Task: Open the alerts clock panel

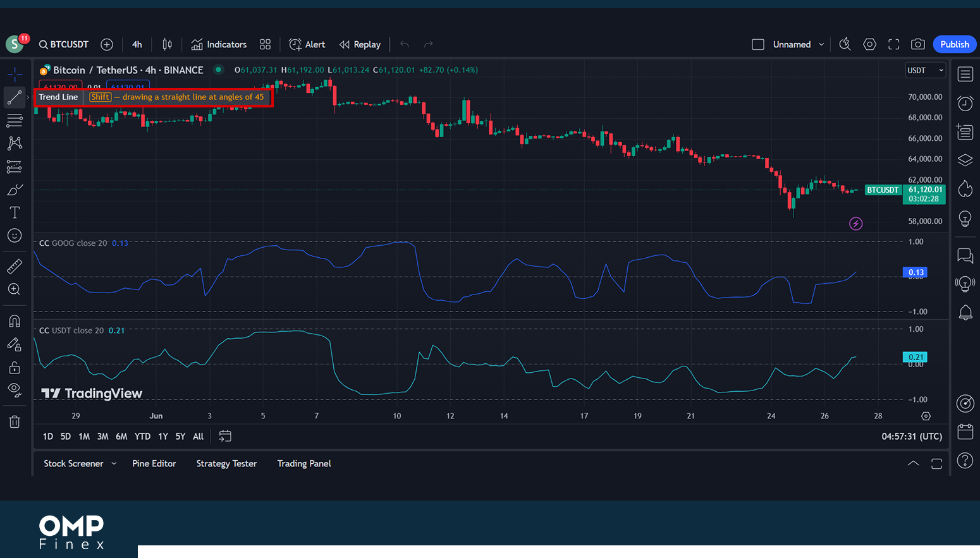Action: point(965,103)
